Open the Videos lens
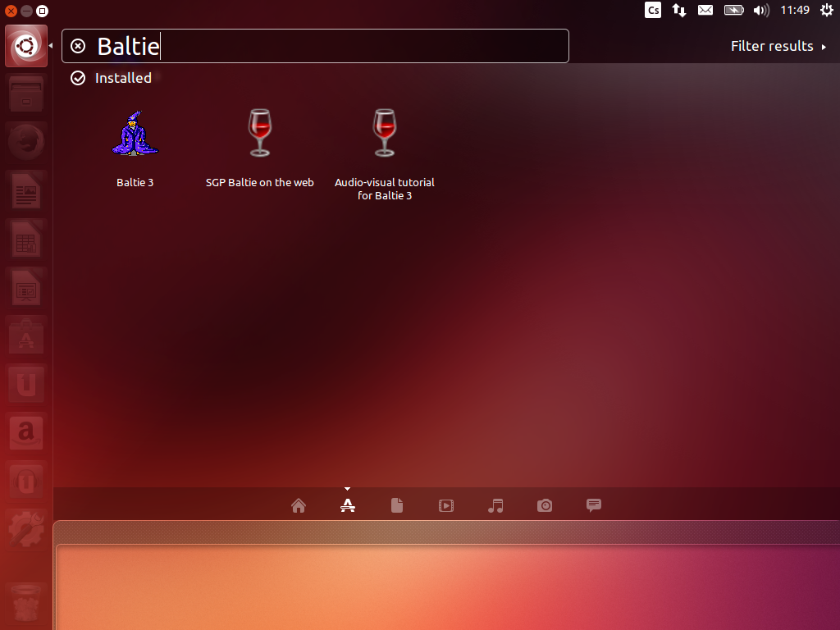Viewport: 840px width, 630px height. (x=446, y=505)
